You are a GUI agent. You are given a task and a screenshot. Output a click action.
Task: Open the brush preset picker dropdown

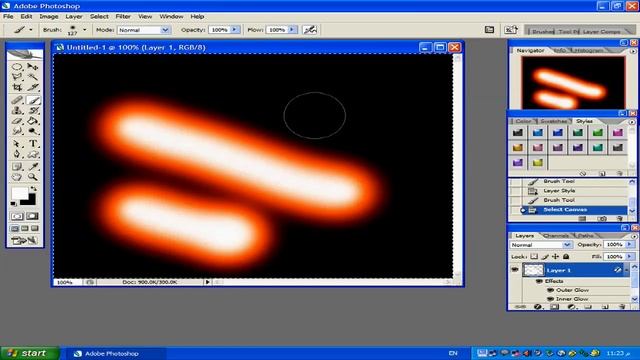[x=84, y=30]
